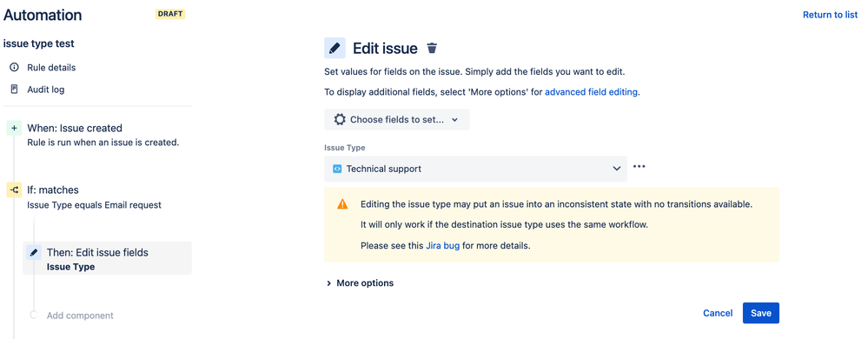
Task: Open the Choose fields to set dropdown
Action: point(397,120)
